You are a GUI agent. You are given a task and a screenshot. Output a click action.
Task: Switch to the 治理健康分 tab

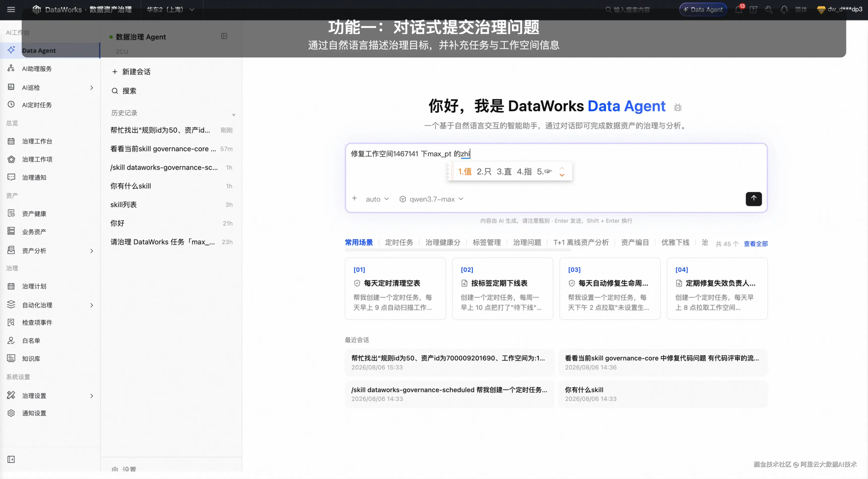(x=443, y=242)
